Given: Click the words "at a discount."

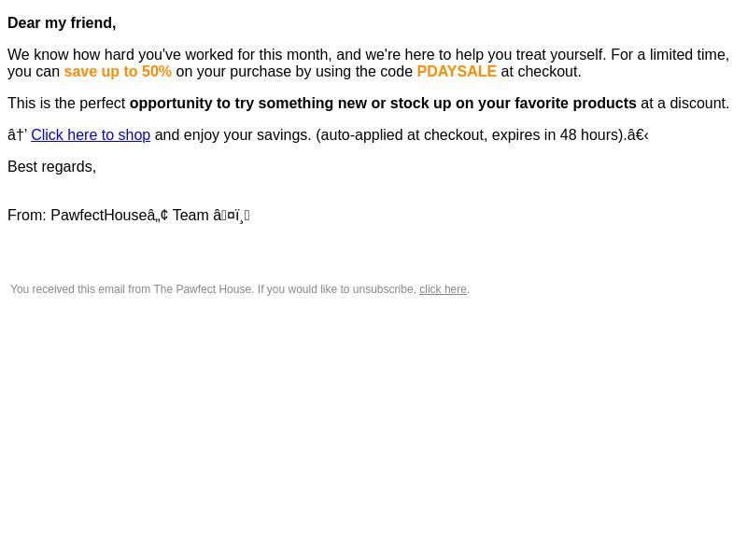Looking at the screenshot, I should point(685,104).
